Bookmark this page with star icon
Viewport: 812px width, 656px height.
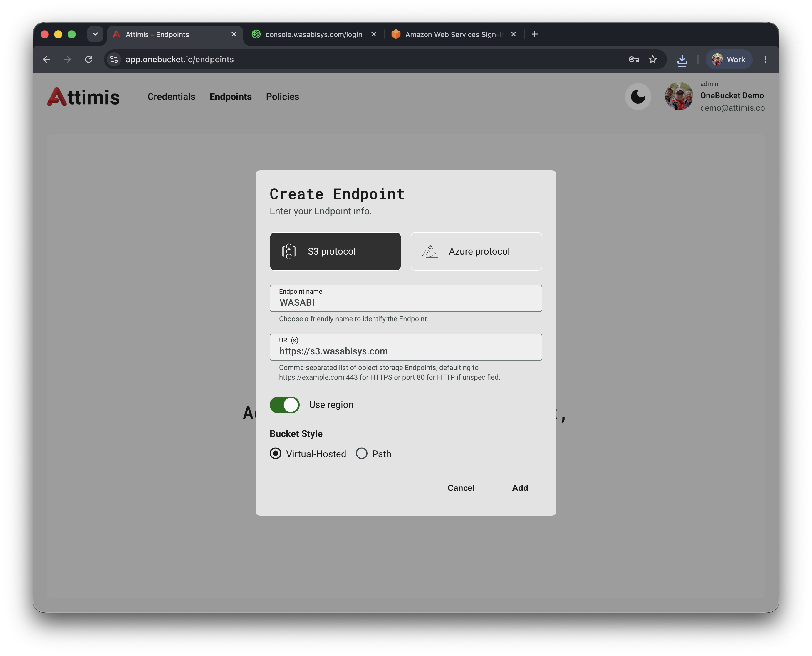pos(653,59)
